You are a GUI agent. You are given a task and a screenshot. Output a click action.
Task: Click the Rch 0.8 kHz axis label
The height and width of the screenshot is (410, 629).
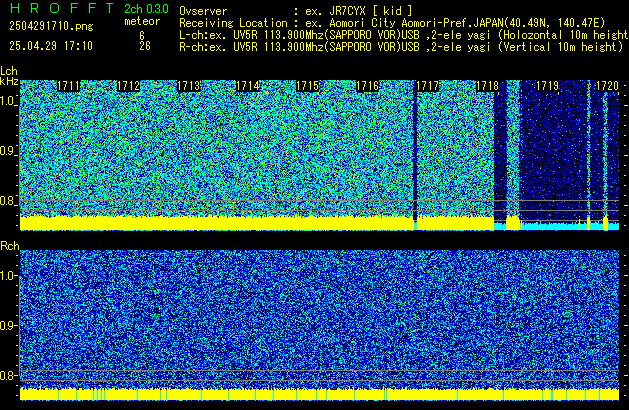click(x=8, y=375)
